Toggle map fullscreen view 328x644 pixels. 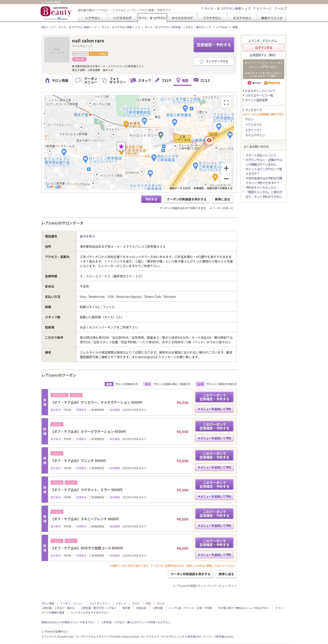(x=226, y=103)
